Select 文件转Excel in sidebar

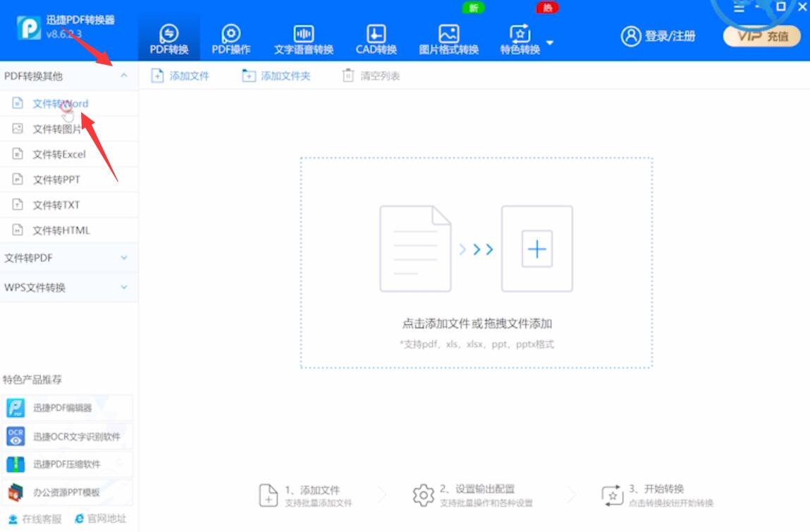click(69, 154)
